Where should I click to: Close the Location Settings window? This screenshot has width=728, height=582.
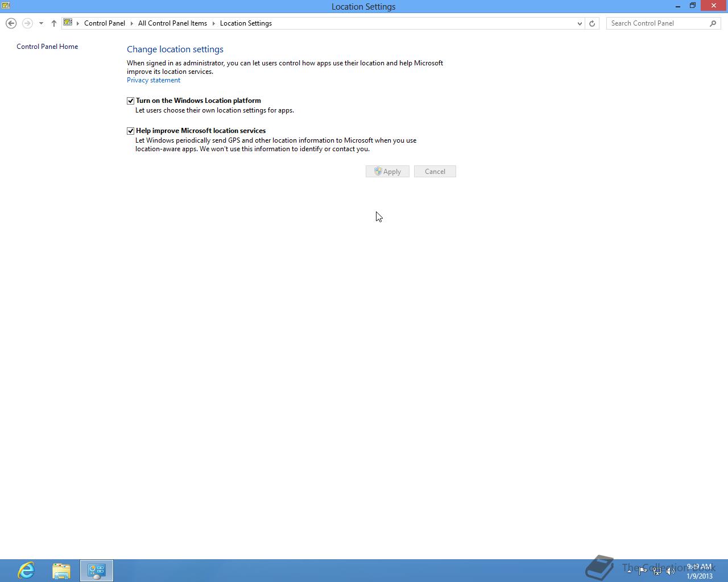pos(714,6)
